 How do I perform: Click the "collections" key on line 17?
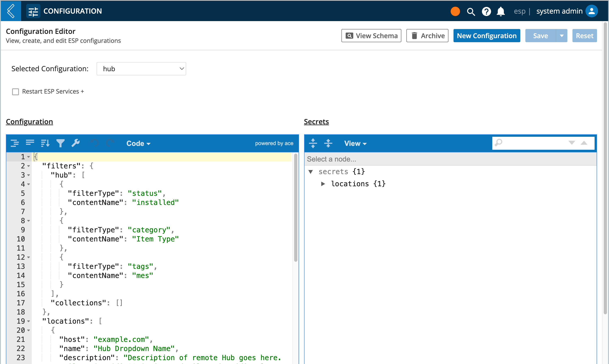click(x=79, y=303)
